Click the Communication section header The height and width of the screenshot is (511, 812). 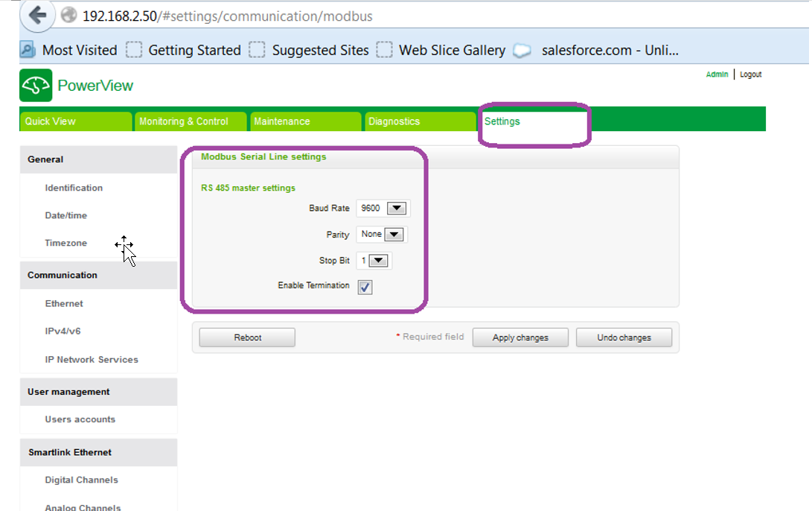tap(98, 275)
